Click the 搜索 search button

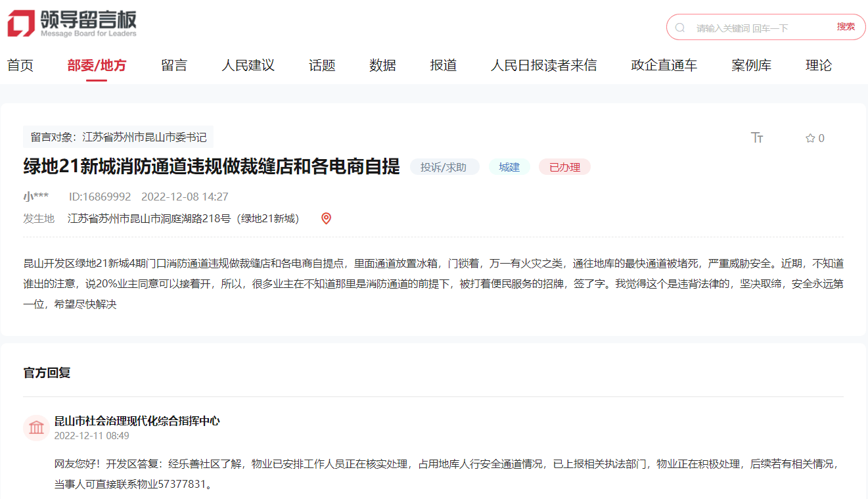[x=845, y=27]
